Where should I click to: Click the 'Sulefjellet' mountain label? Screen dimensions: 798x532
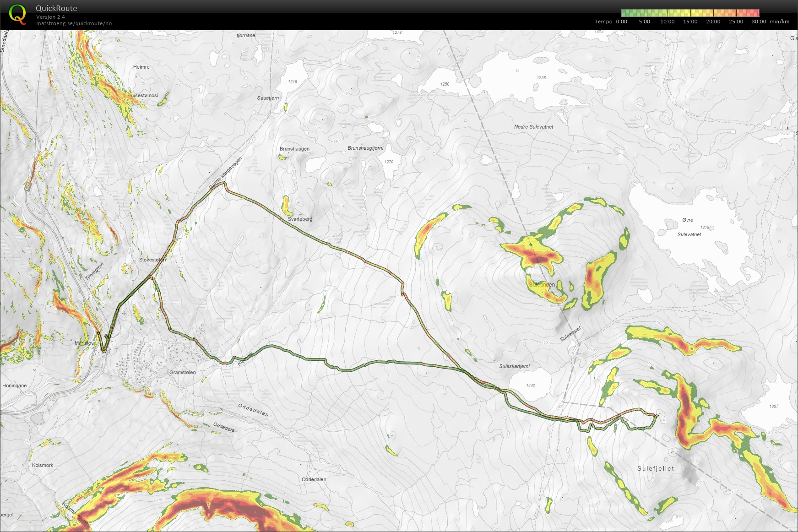(656, 468)
